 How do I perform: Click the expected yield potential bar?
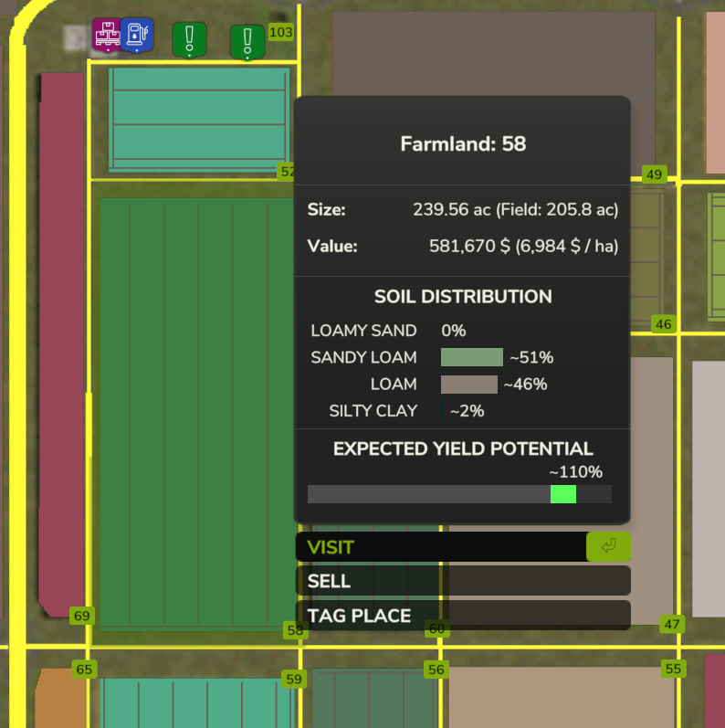pos(459,494)
